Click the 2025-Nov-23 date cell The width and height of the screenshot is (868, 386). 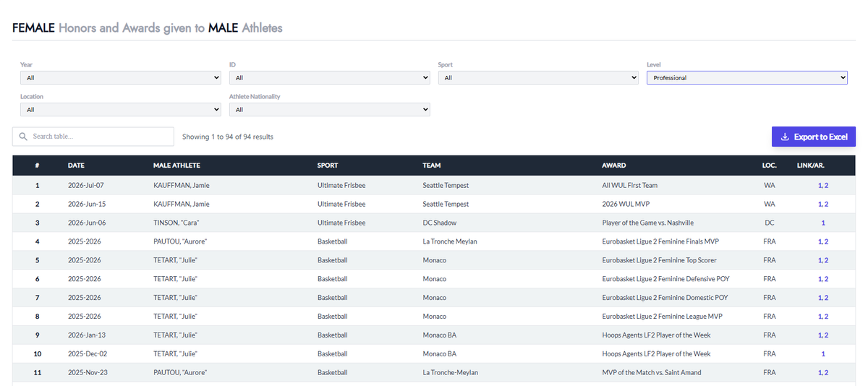coord(87,373)
